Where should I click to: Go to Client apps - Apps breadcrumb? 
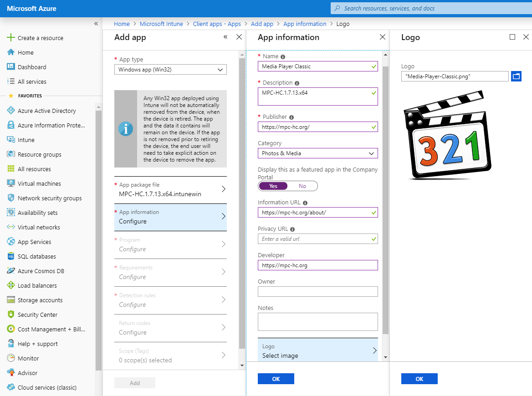[x=217, y=24]
